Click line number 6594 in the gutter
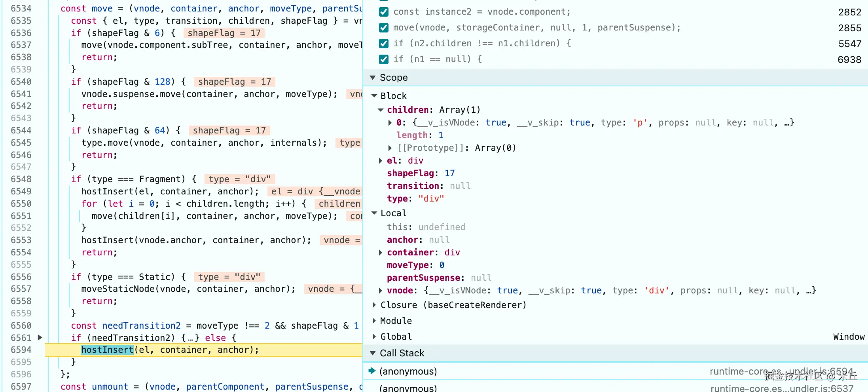 pyautogui.click(x=21, y=350)
